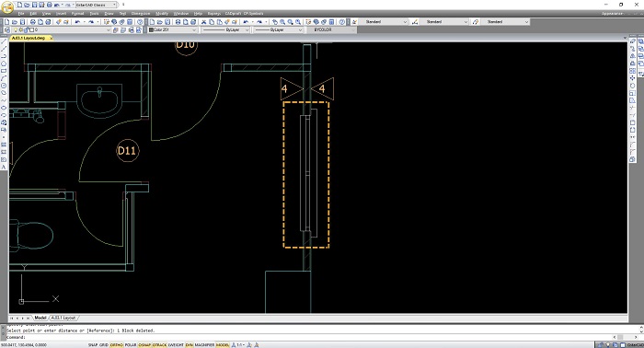Open the application menu logo button

(7, 7)
